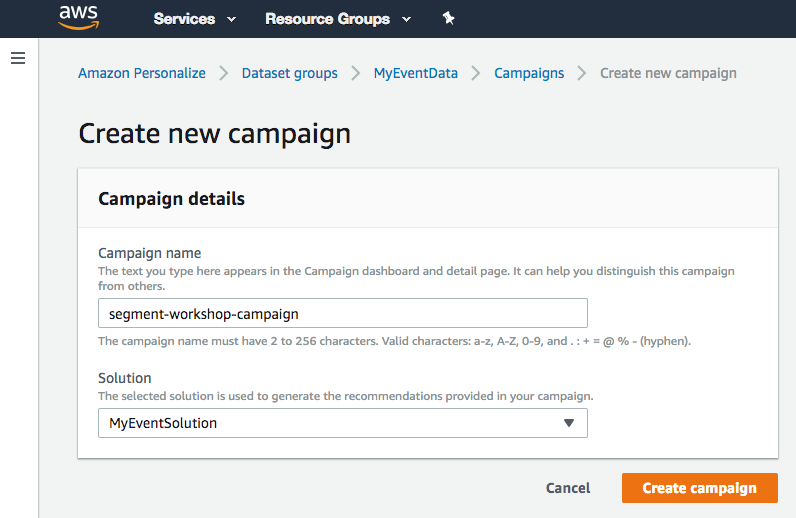Return to the Campaigns breadcrumb page
This screenshot has height=518, width=796.
(x=529, y=73)
